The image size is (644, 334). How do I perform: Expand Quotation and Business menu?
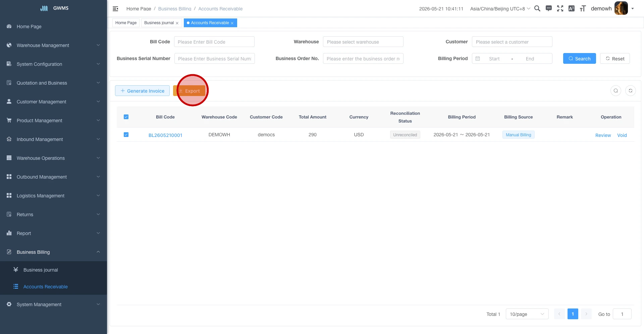point(54,83)
